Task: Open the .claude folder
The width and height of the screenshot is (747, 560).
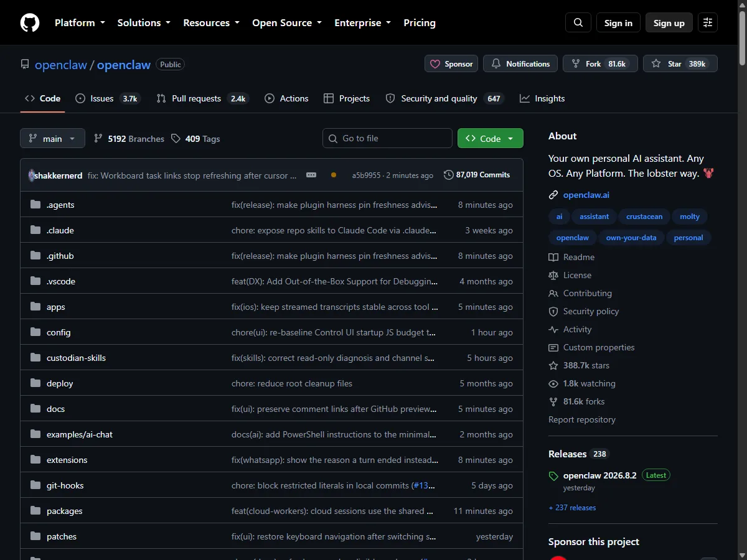Action: pyautogui.click(x=60, y=230)
